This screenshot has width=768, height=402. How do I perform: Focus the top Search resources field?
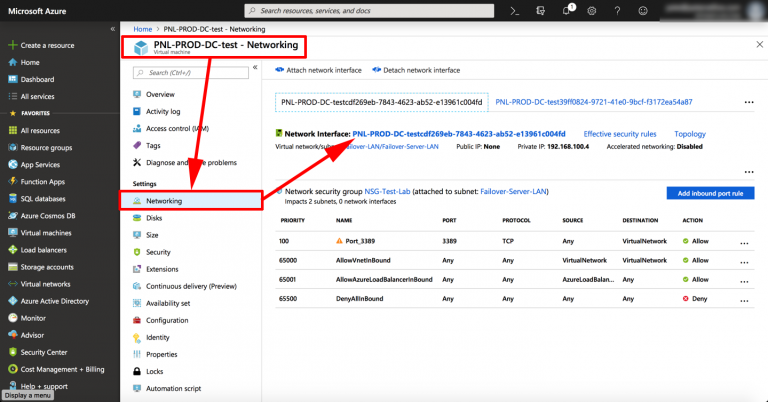pyautogui.click(x=369, y=11)
